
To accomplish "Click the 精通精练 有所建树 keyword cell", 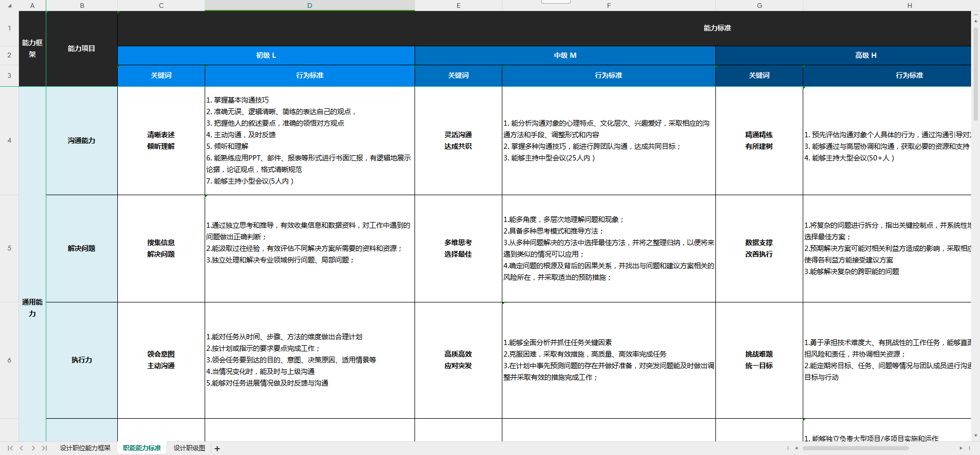I will click(x=760, y=140).
